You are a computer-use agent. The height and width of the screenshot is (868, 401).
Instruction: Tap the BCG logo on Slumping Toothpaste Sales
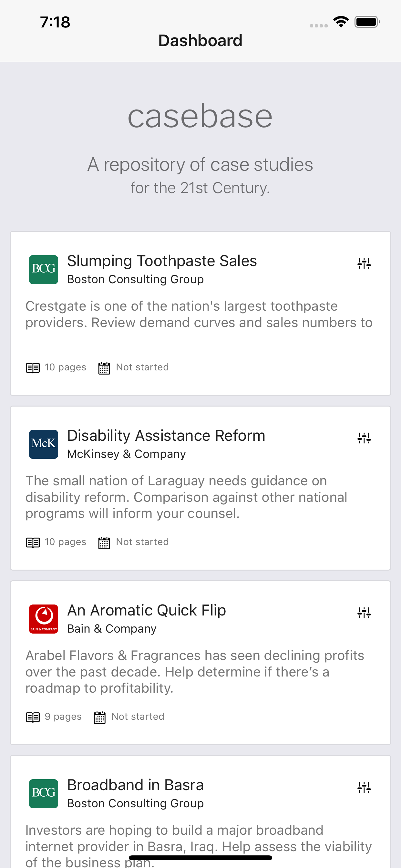coord(44,270)
